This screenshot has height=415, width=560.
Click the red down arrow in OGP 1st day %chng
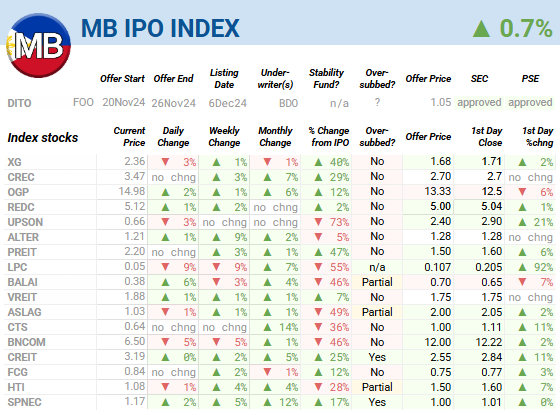pyautogui.click(x=522, y=192)
